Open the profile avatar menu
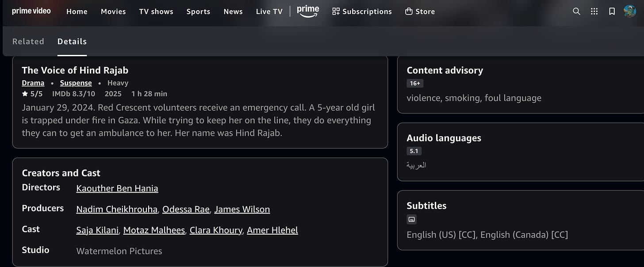Screen dimensions: 644x267 click(630, 12)
